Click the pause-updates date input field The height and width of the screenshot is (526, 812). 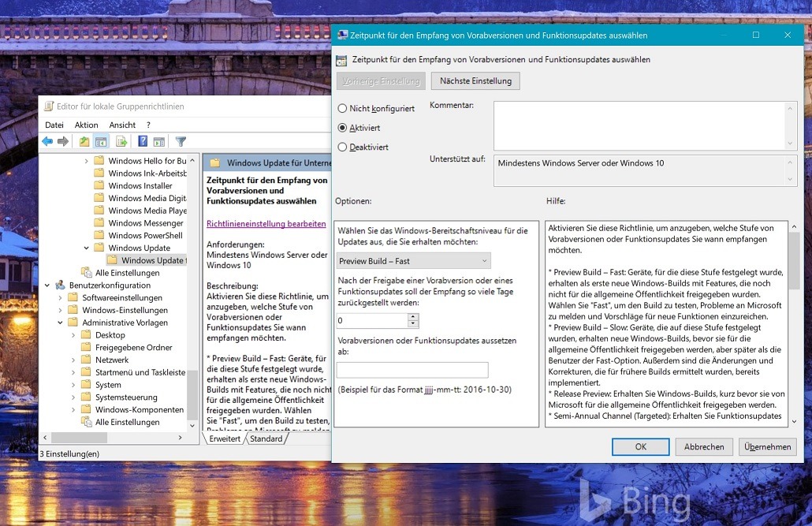coord(412,371)
